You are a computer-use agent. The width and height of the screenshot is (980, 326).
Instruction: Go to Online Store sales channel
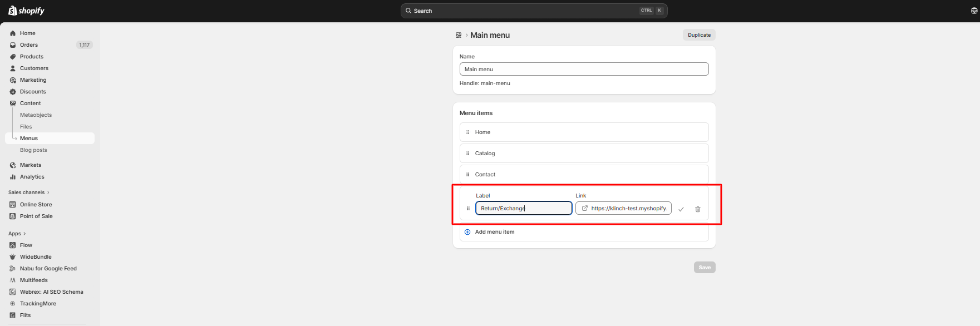pyautogui.click(x=36, y=205)
